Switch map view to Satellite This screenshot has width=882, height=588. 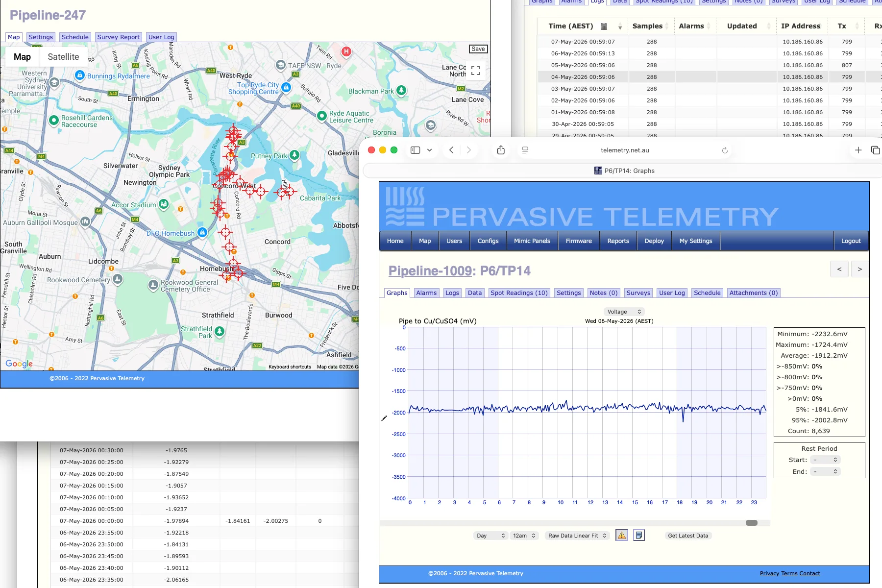click(x=63, y=57)
